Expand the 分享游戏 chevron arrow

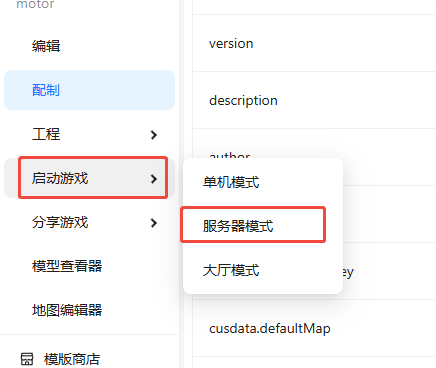click(x=154, y=223)
